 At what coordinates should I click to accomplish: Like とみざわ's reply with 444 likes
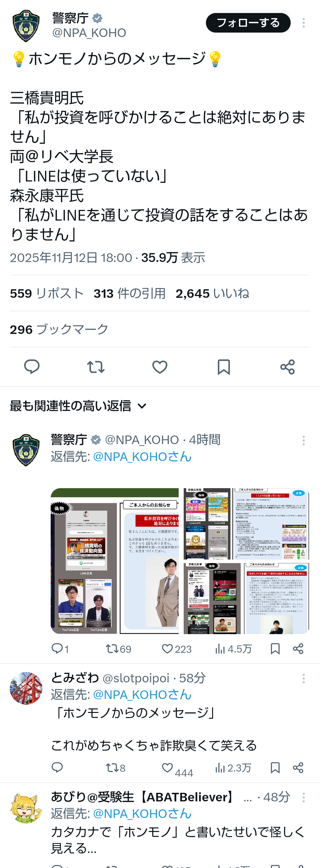(x=177, y=769)
